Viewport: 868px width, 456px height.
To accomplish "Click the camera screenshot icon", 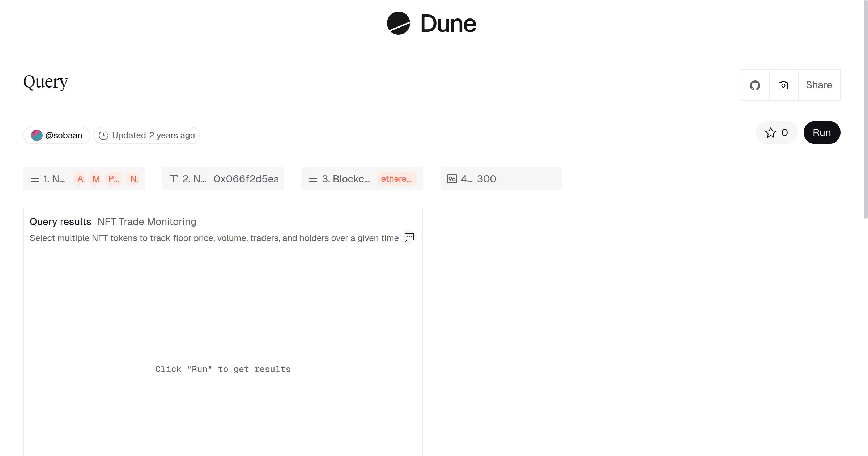I will [783, 85].
